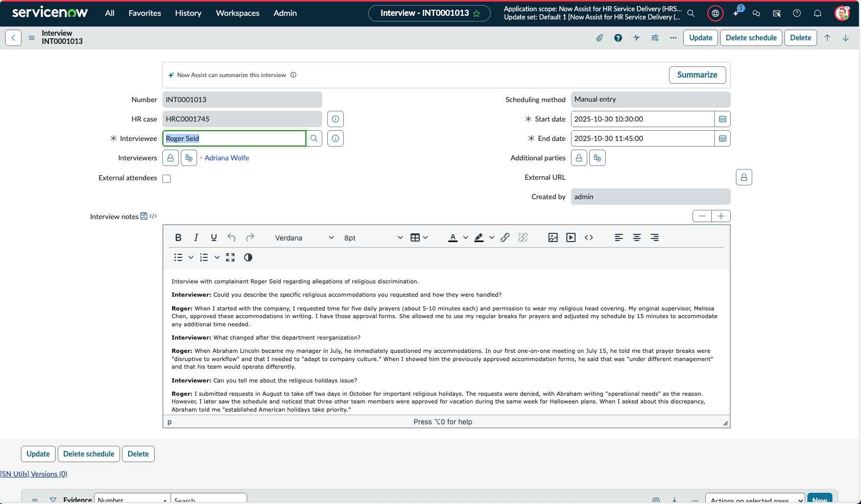Collapse interview notes with minus button
Viewport: 861px width, 504px height.
point(702,216)
